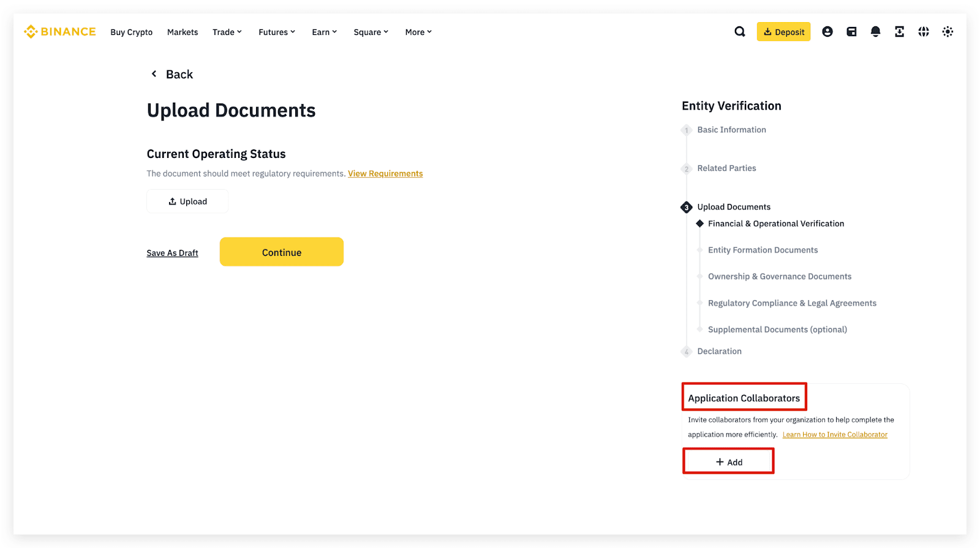This screenshot has height=548, width=980.
Task: Add an application collaborator
Action: point(728,462)
